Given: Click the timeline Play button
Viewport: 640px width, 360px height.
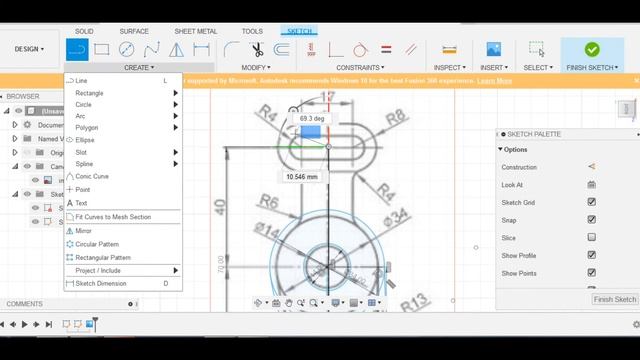Looking at the screenshot, I should coord(24,324).
